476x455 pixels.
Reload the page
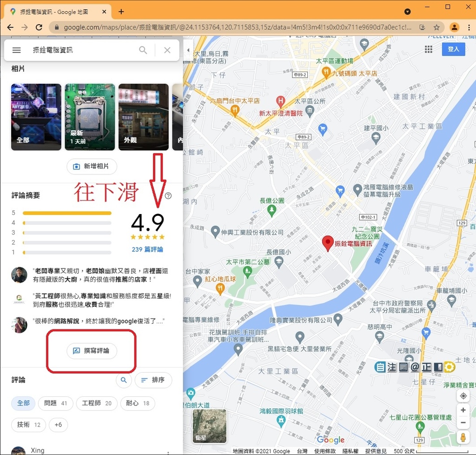pyautogui.click(x=39, y=27)
